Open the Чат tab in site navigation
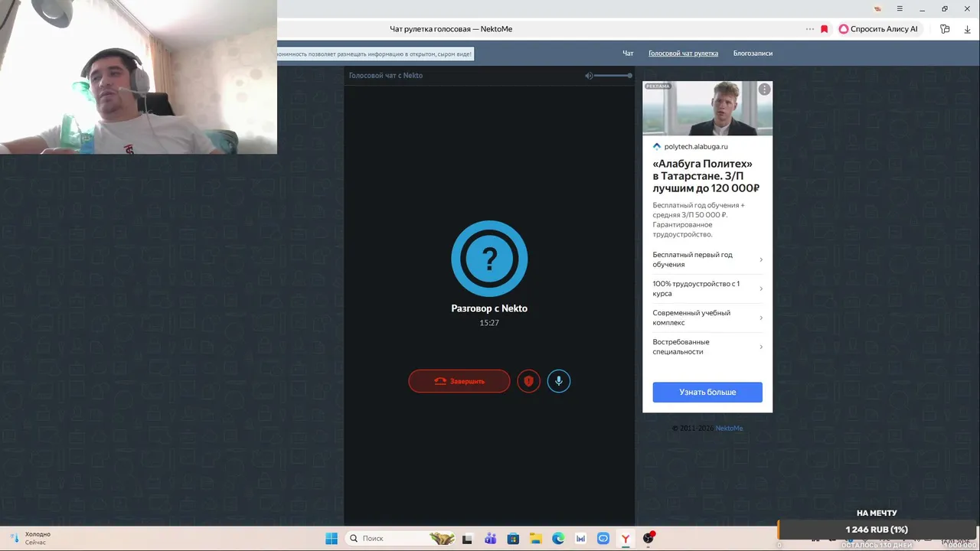This screenshot has height=551, width=980. coord(628,54)
